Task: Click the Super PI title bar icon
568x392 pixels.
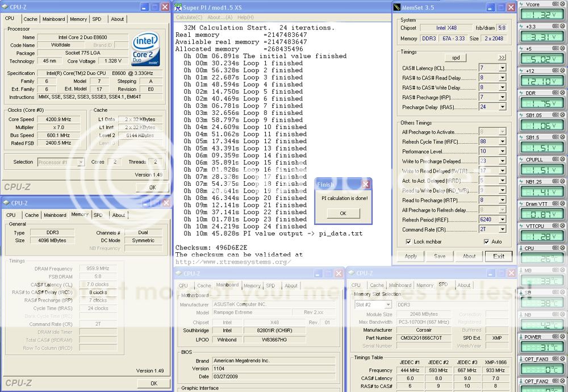Action: [178, 7]
